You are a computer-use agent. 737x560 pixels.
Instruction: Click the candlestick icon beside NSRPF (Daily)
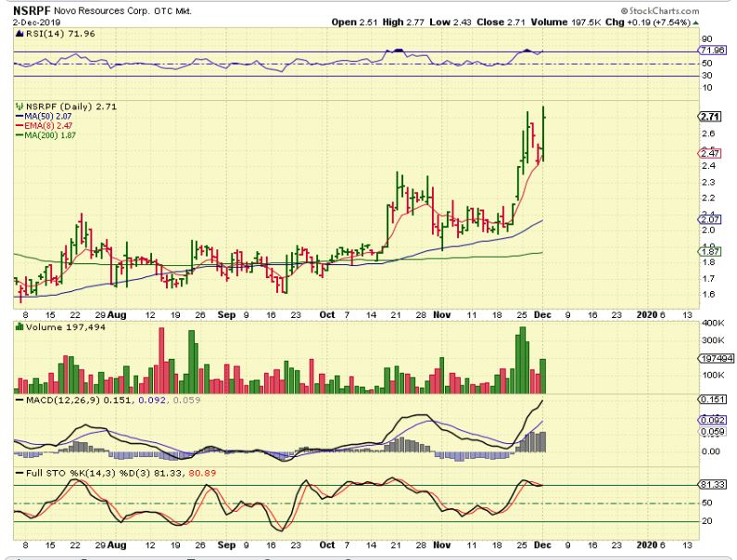click(19, 107)
